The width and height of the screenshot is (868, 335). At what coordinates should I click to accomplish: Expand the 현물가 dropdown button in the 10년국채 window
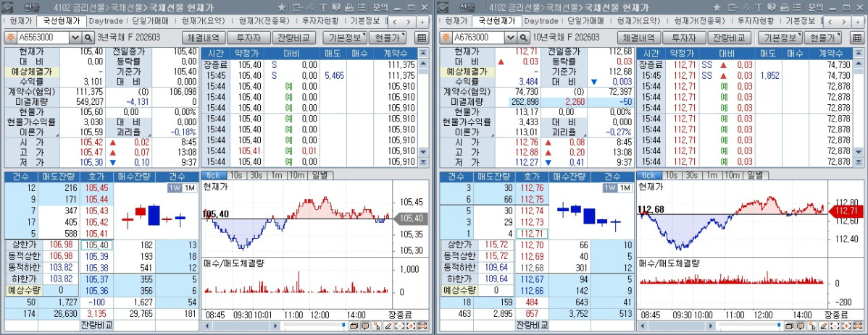coord(822,38)
